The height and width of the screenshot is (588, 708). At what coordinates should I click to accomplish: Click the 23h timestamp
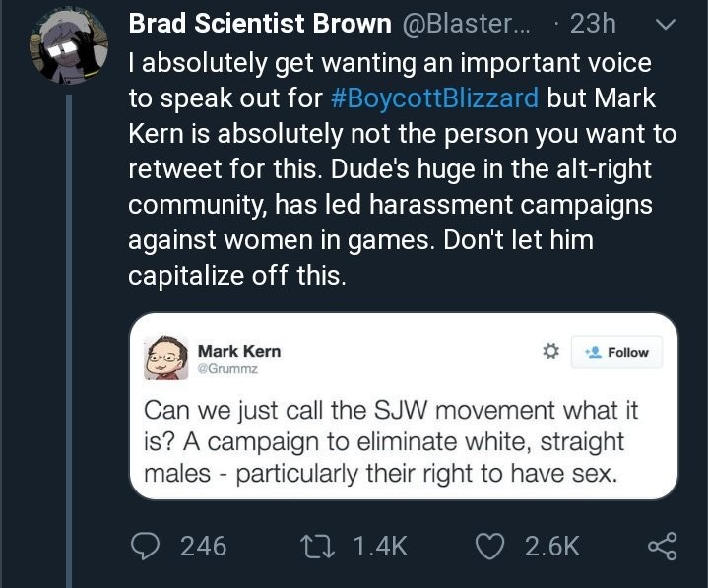pyautogui.click(x=594, y=25)
